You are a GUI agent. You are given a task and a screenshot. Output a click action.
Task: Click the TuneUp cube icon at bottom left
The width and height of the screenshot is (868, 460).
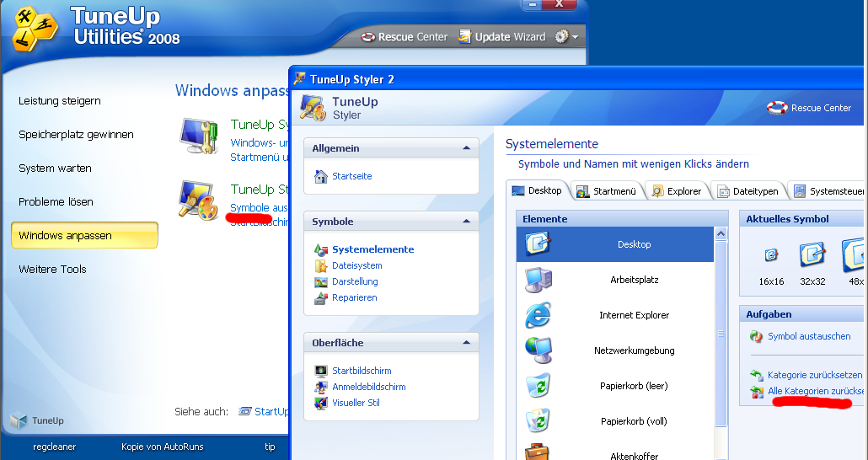click(x=19, y=420)
